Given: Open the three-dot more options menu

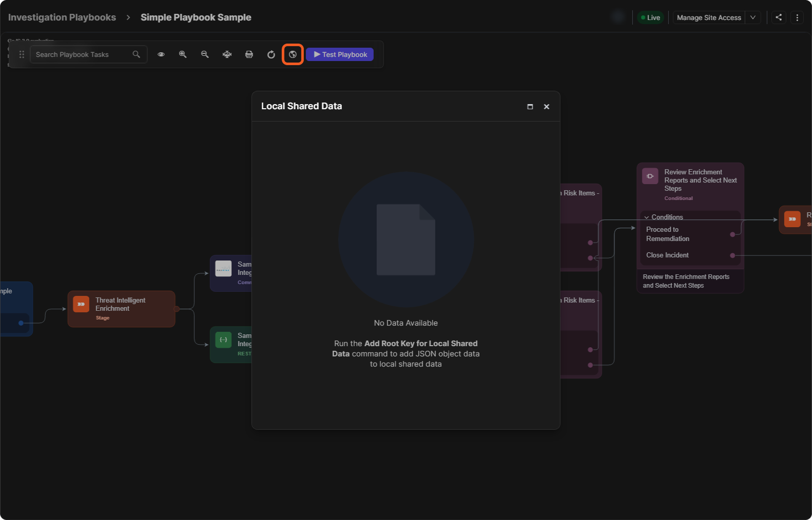Looking at the screenshot, I should [x=797, y=17].
